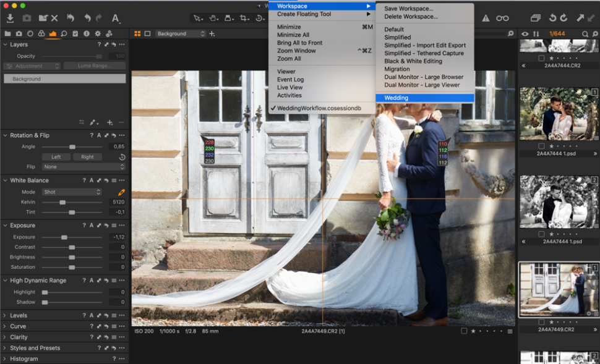Enable Luma Range in the Layers panel
The height and width of the screenshot is (364, 600).
click(x=94, y=66)
